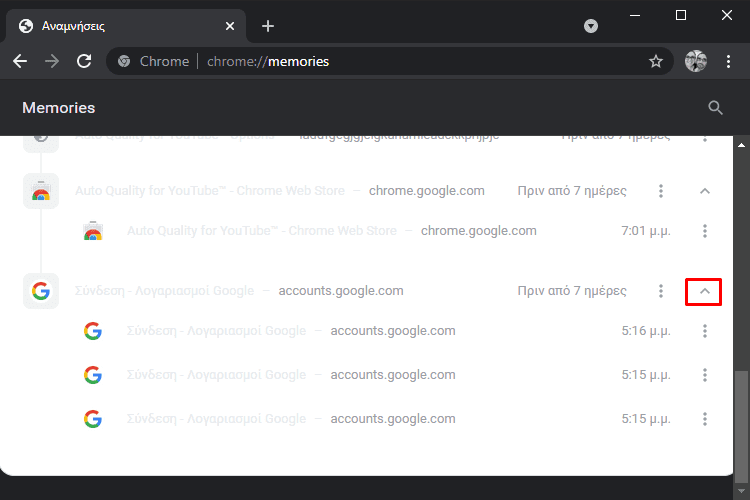The width and height of the screenshot is (750, 500).
Task: Open the tab search dropdown in title bar
Action: [x=591, y=26]
